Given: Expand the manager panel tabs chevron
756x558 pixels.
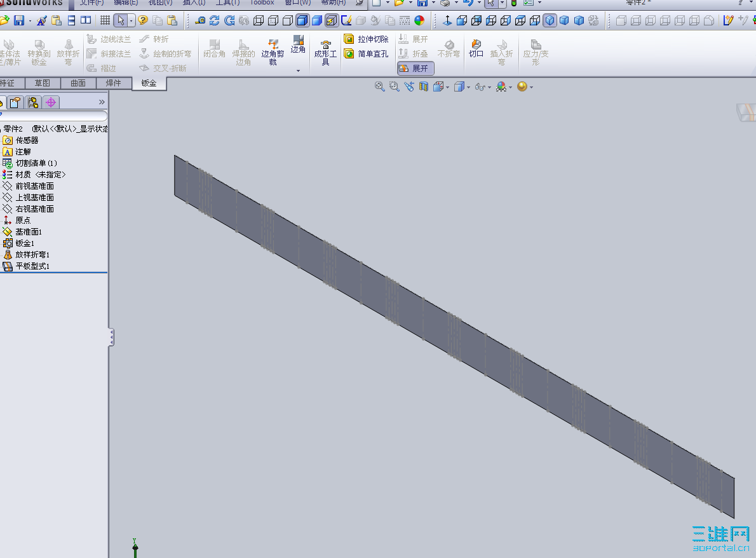Looking at the screenshot, I should (102, 102).
